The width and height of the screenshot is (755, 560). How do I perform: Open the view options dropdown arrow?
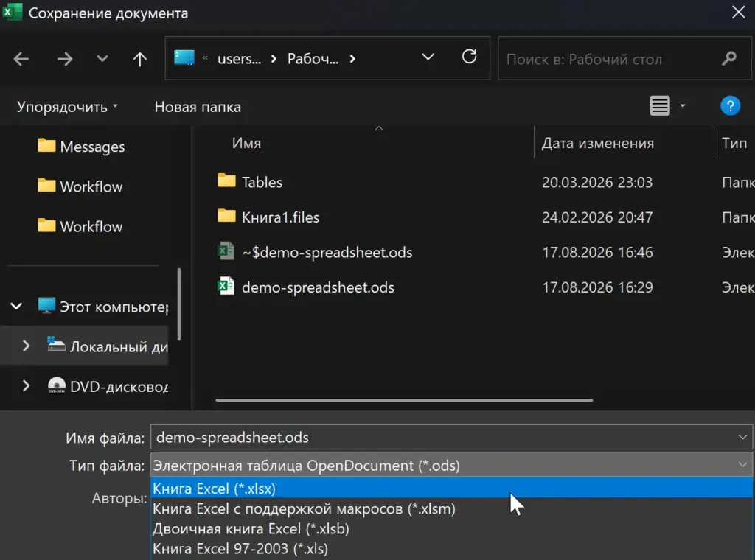point(682,106)
